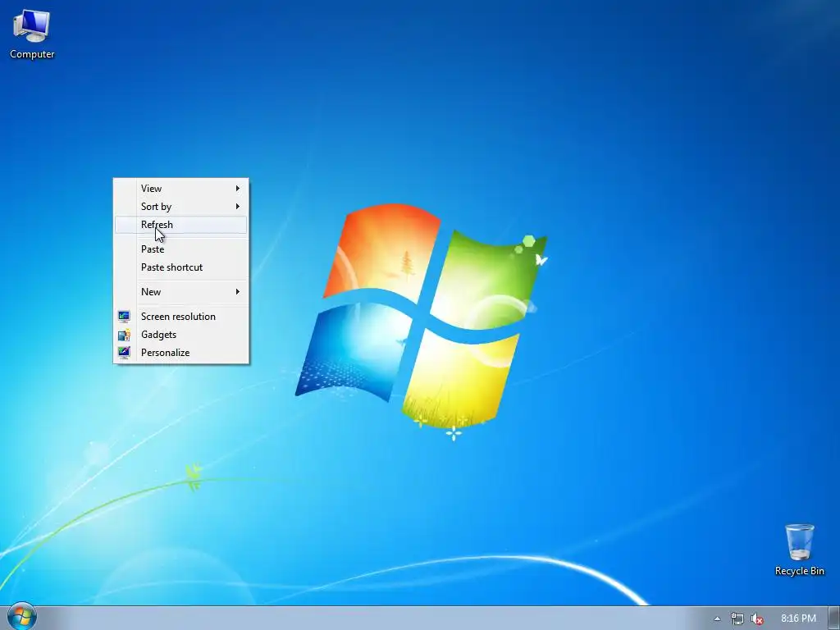Choose Personalize from context menu

click(x=181, y=353)
